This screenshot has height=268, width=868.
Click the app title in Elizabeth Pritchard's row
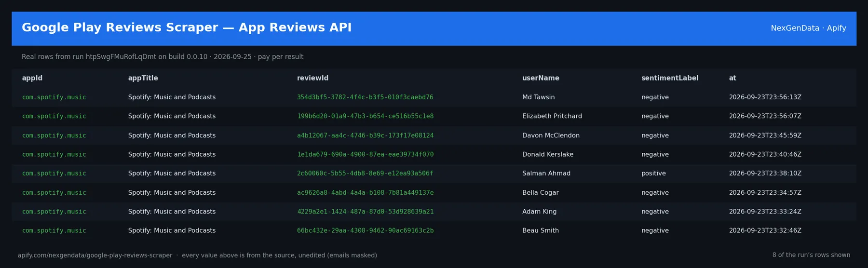tap(172, 116)
